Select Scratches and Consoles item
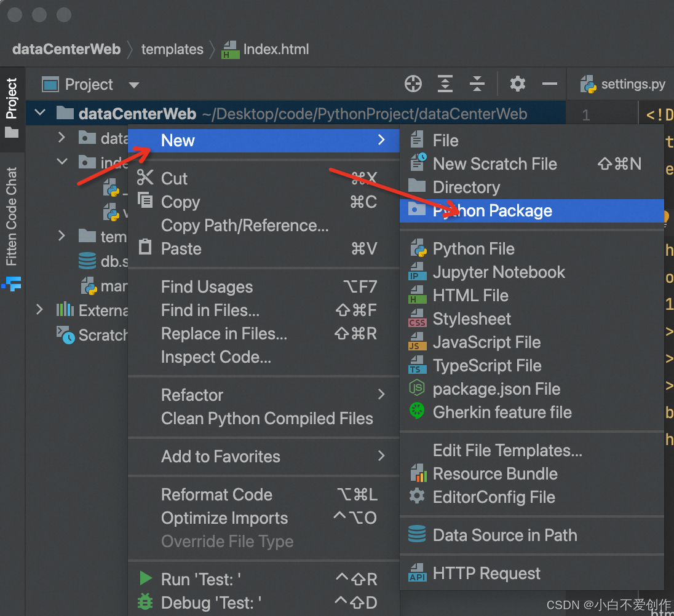674x616 pixels. click(x=92, y=335)
